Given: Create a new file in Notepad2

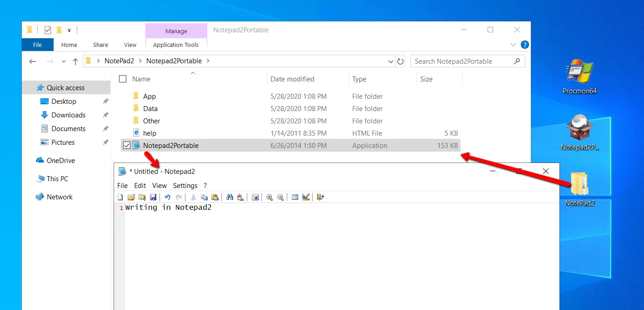Looking at the screenshot, I should (x=120, y=197).
